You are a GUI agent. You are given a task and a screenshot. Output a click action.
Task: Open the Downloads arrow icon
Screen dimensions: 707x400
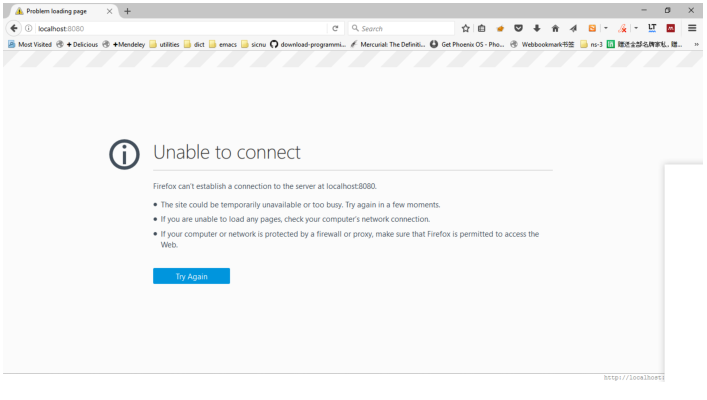pyautogui.click(x=537, y=28)
